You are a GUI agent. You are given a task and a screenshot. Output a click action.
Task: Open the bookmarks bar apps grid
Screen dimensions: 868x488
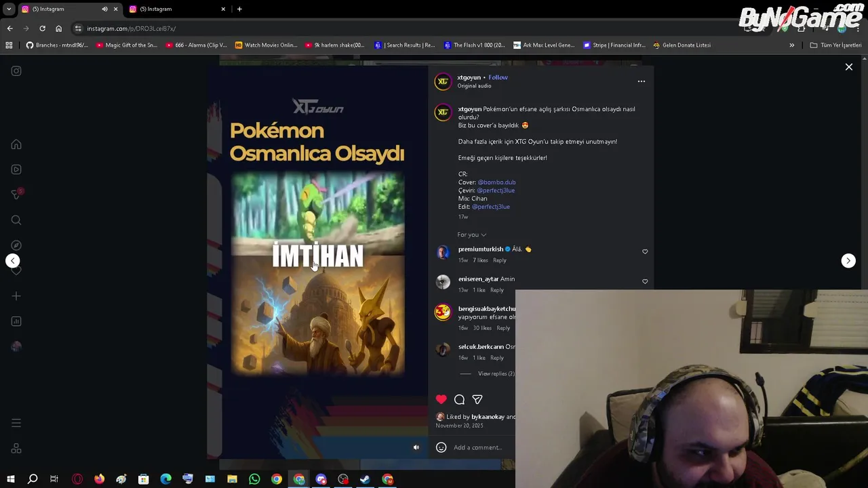[9, 45]
